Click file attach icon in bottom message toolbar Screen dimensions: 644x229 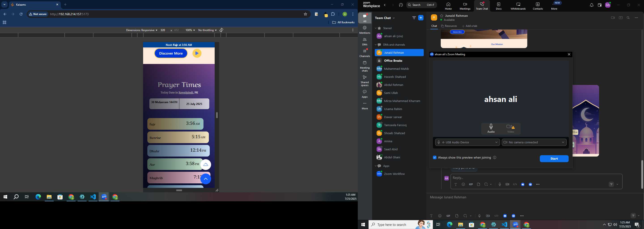(457, 216)
